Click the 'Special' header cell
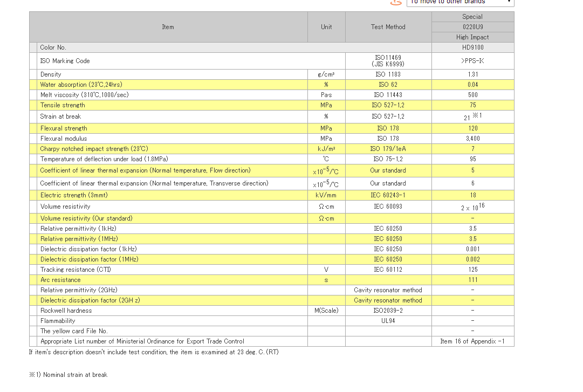583x392 pixels. (x=472, y=17)
